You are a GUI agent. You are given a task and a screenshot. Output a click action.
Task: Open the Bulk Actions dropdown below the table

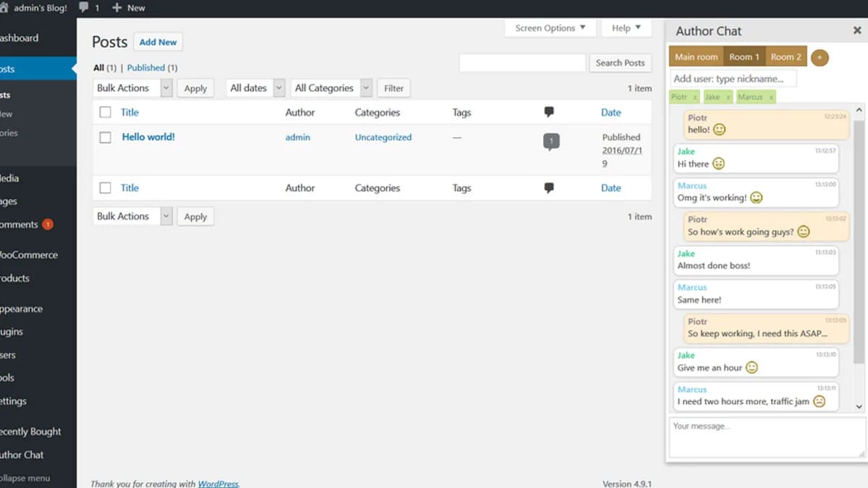(134, 216)
